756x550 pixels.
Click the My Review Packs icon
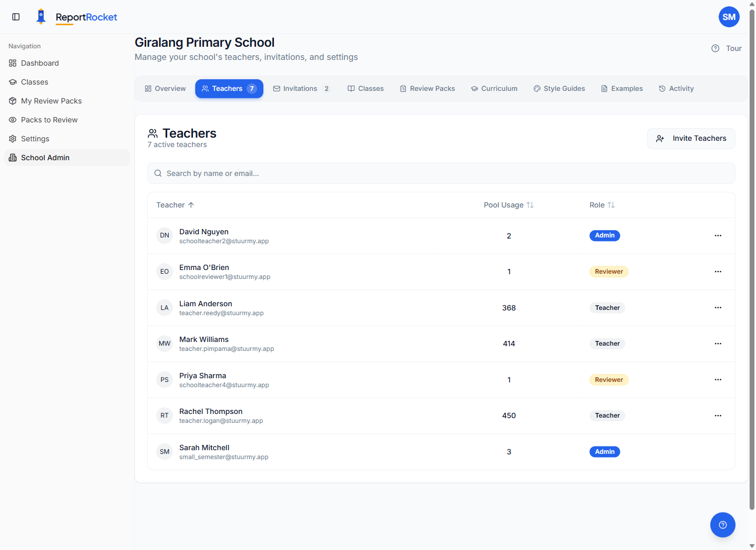tap(12, 101)
